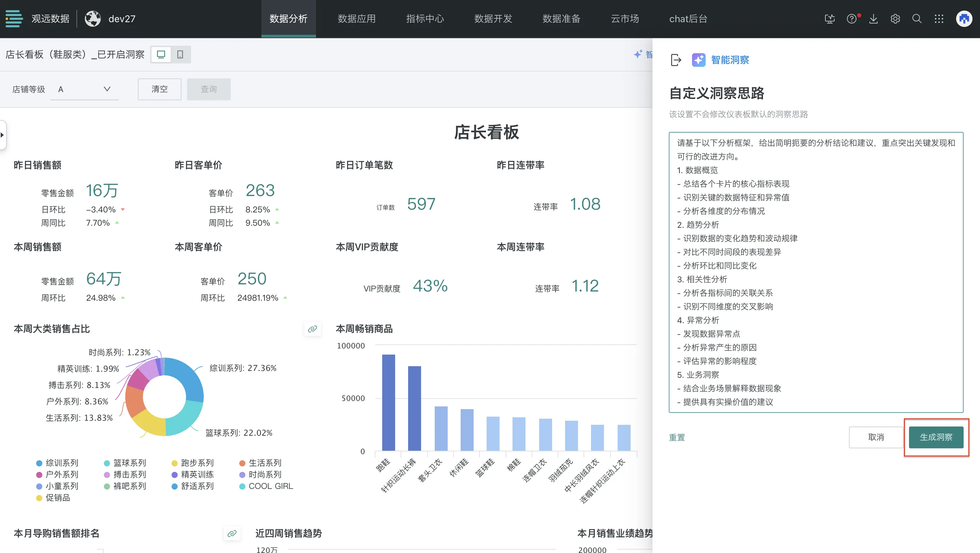The width and height of the screenshot is (980, 553).
Task: Switch to chat后台 tab
Action: pos(688,19)
